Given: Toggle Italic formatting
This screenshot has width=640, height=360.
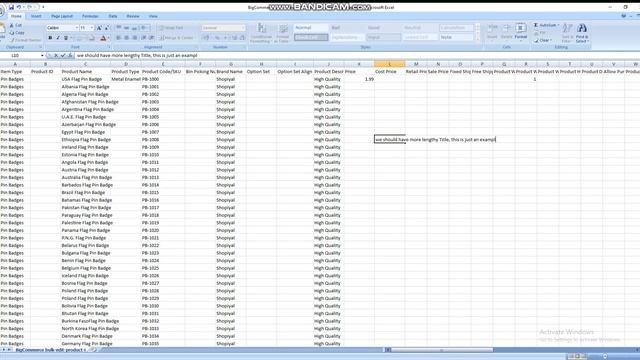Looking at the screenshot, I should [58, 38].
